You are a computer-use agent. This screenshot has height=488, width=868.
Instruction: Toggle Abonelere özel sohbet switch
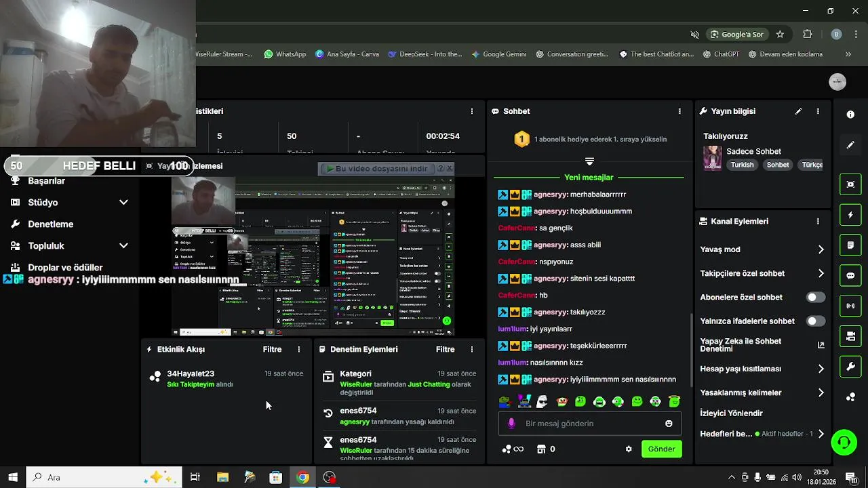point(816,298)
